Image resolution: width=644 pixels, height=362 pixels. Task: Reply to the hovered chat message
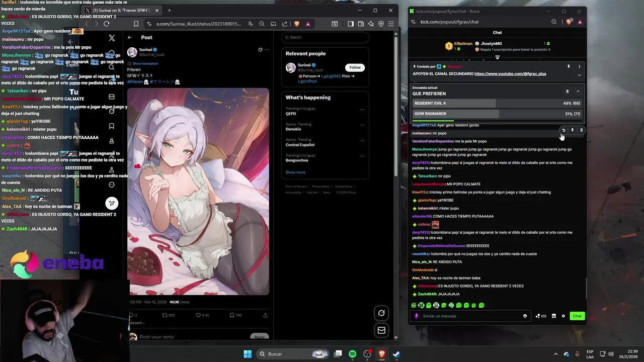pyautogui.click(x=563, y=130)
